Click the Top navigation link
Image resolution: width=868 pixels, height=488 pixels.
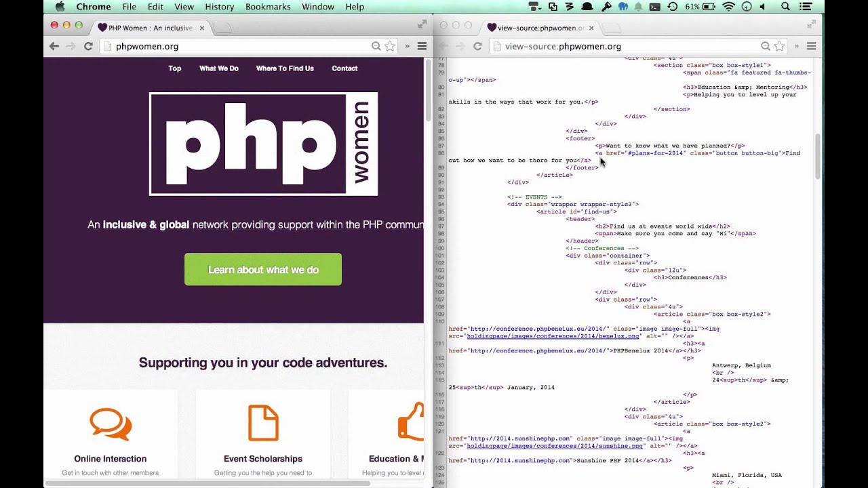click(x=175, y=68)
